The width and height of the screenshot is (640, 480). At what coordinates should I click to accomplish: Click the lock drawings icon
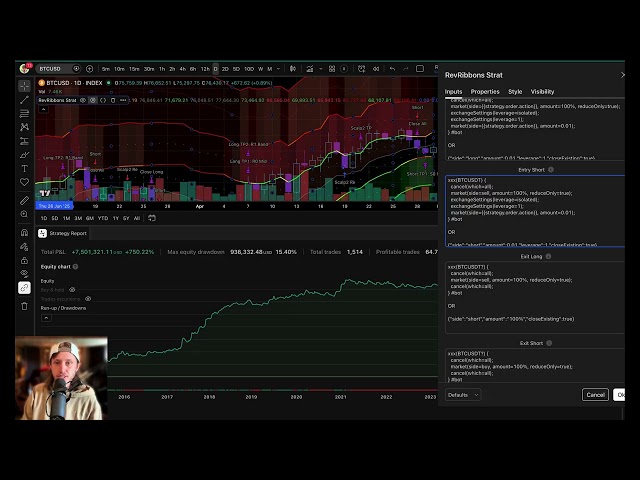pyautogui.click(x=25, y=259)
